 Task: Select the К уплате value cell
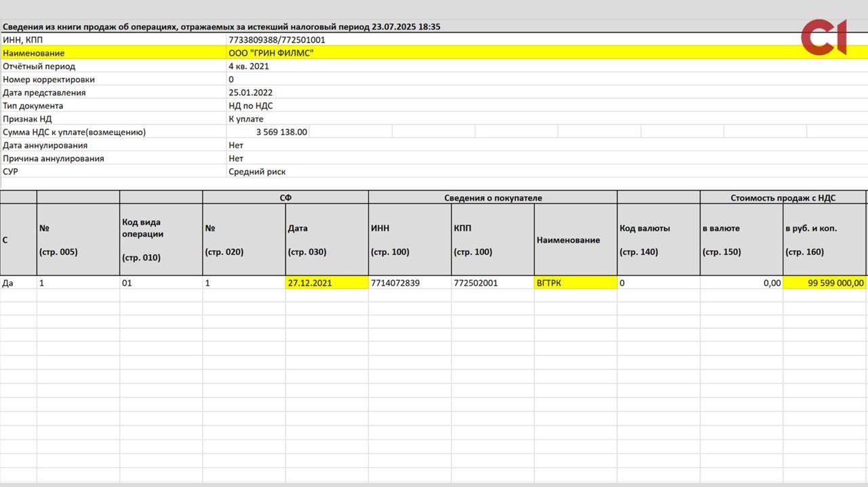pyautogui.click(x=246, y=119)
